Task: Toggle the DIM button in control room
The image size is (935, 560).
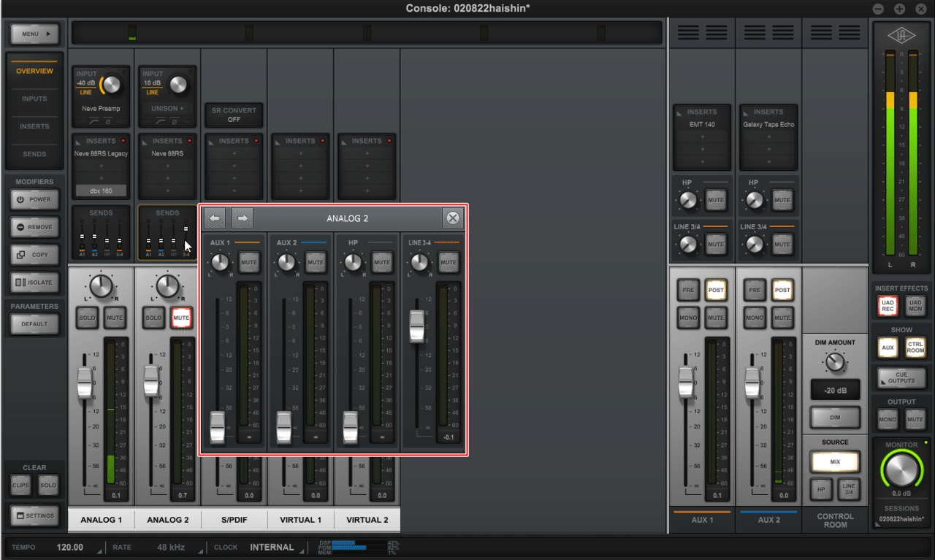Action: pyautogui.click(x=834, y=418)
